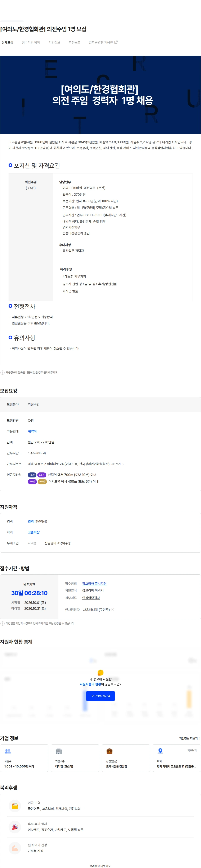Click info icon beside 채용정보에 잘못된 내용

(x=3, y=373)
